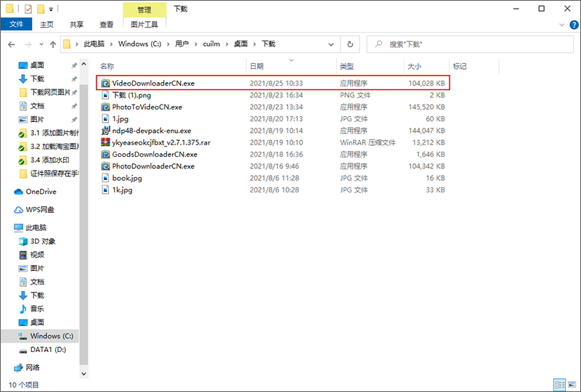
Task: Select 此电脑 in the navigation pane
Action: (x=30, y=227)
